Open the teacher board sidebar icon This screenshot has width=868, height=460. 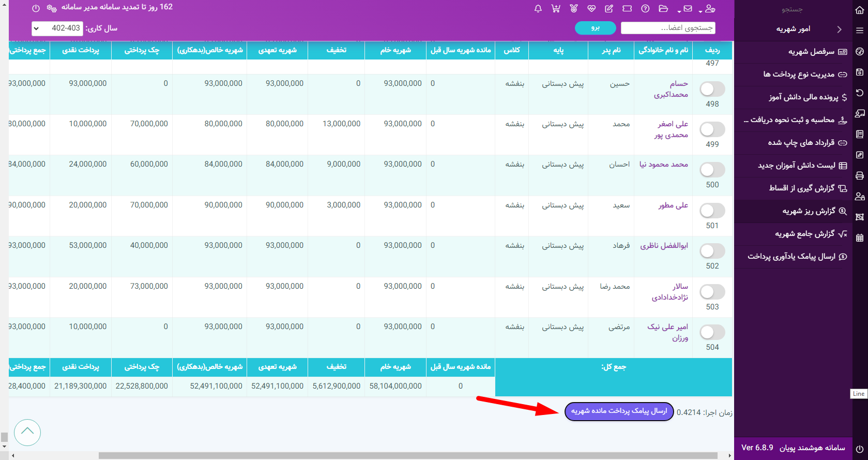click(860, 113)
